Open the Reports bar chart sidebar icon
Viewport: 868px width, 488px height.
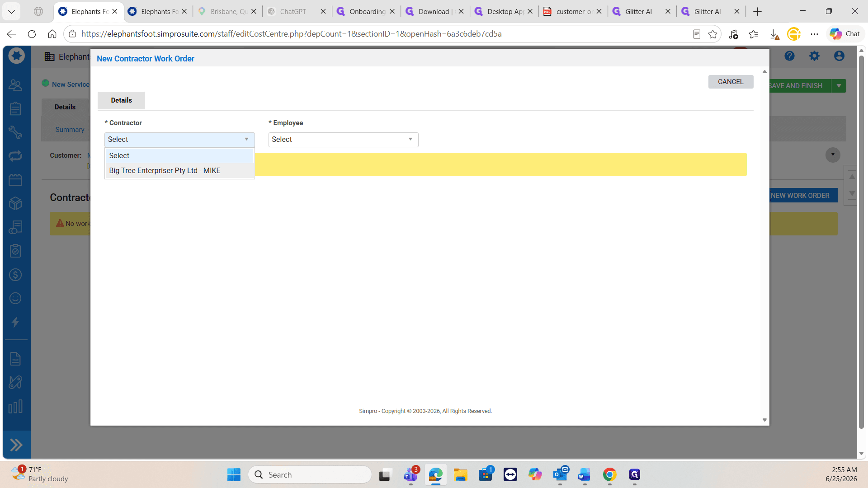click(x=15, y=406)
